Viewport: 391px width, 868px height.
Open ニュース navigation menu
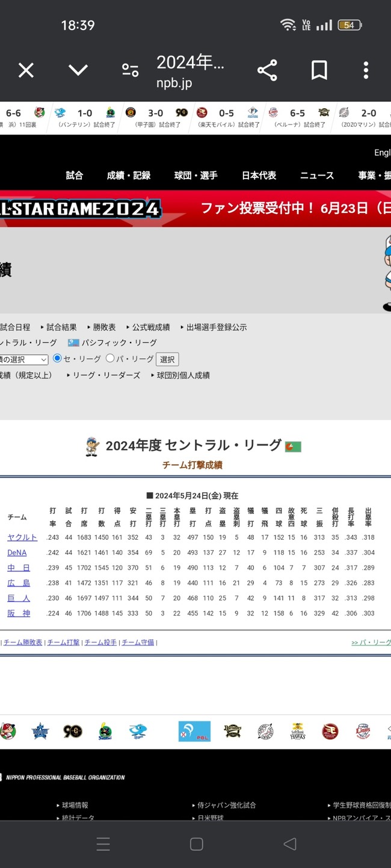pyautogui.click(x=317, y=176)
